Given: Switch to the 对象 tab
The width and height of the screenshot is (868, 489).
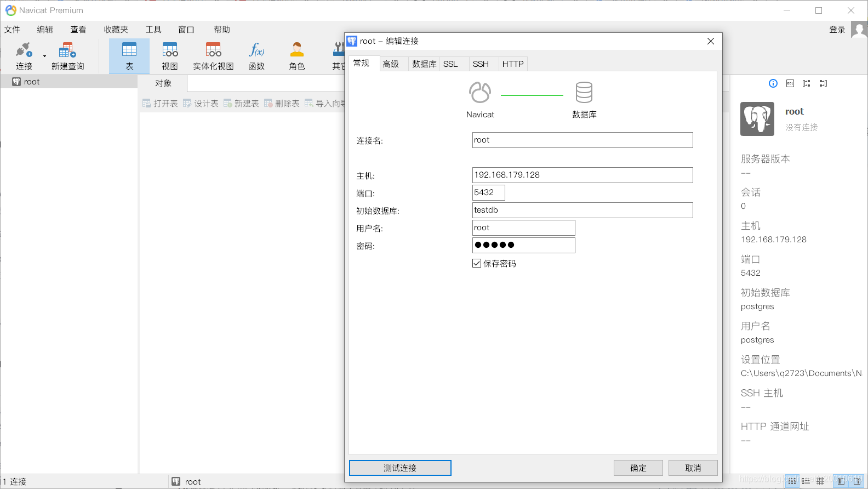Looking at the screenshot, I should coord(163,83).
